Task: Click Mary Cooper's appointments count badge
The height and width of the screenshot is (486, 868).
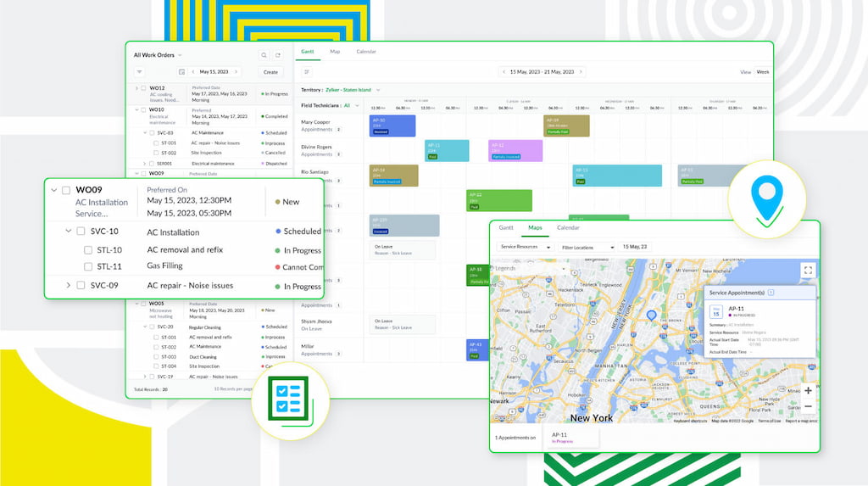Action: click(x=338, y=130)
